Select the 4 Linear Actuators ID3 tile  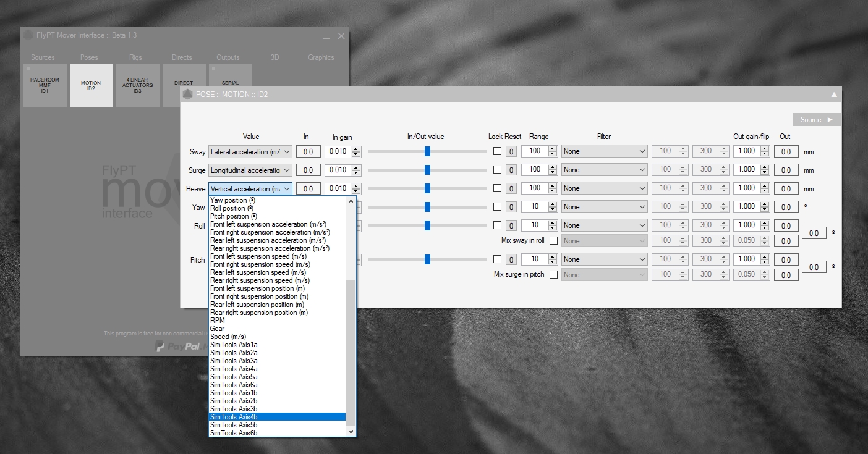137,86
